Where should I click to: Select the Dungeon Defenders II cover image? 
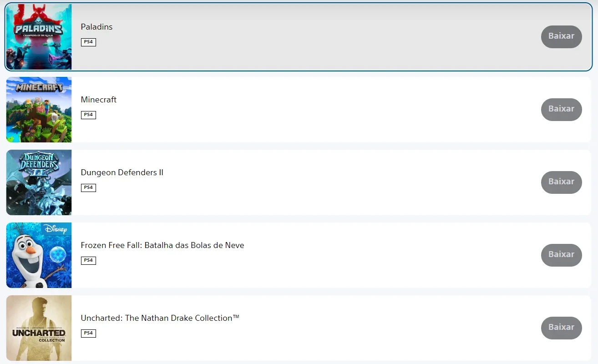point(39,182)
